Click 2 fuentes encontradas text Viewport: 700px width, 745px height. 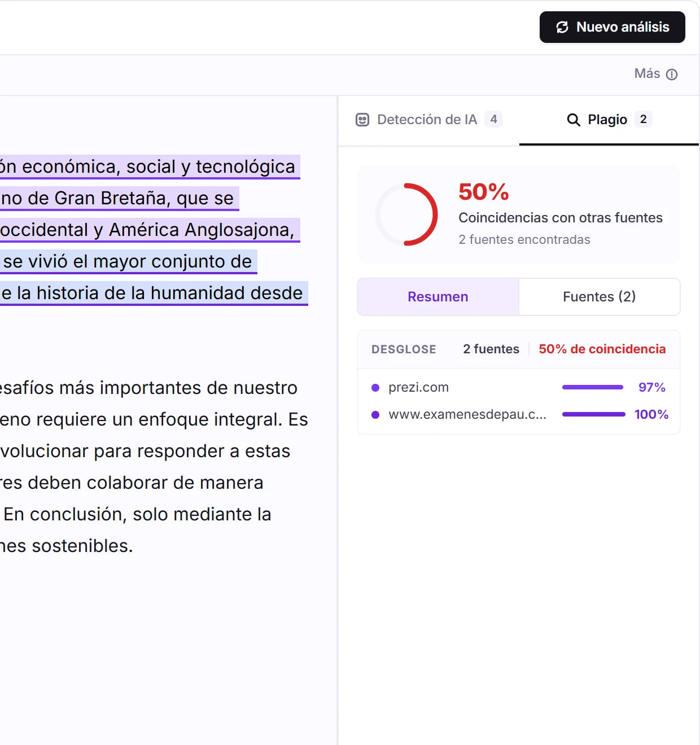(524, 239)
